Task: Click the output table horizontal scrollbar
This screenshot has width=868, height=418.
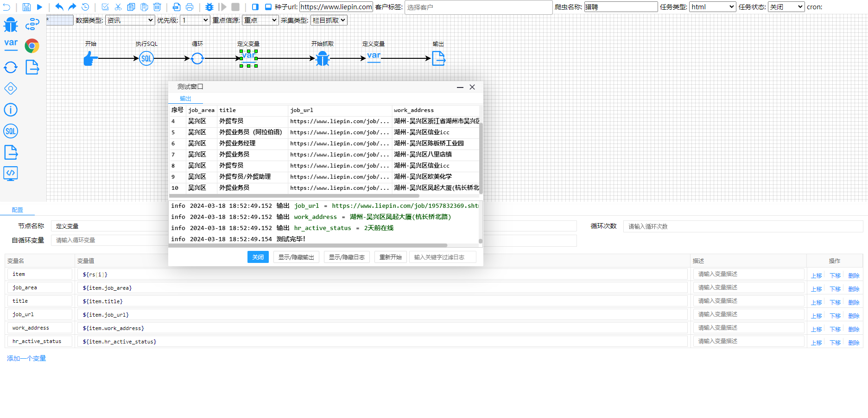Action: pos(294,196)
